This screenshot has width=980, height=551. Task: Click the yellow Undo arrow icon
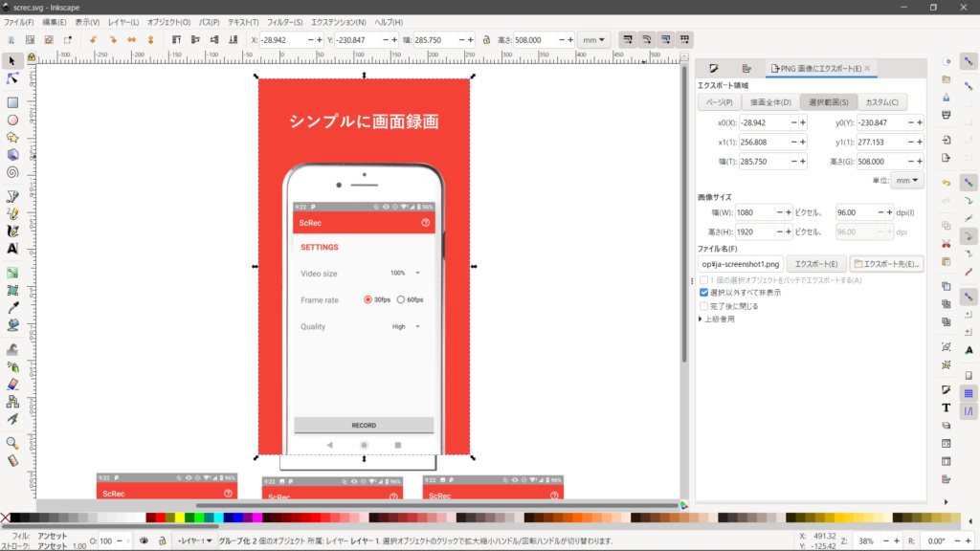(x=947, y=183)
